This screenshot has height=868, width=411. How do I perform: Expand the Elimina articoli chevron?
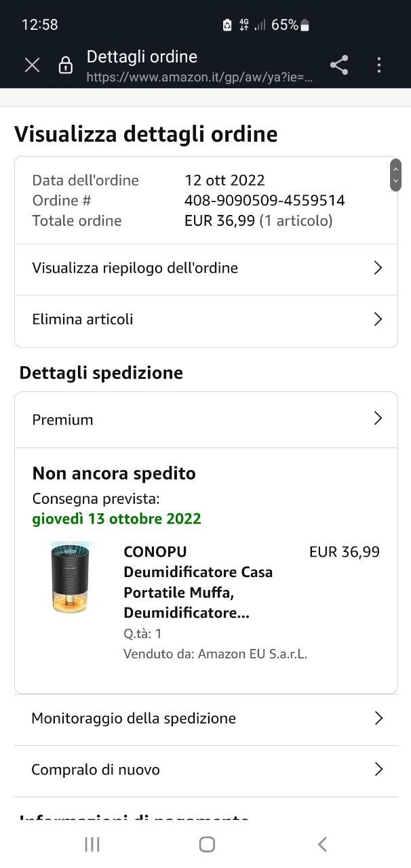click(378, 319)
